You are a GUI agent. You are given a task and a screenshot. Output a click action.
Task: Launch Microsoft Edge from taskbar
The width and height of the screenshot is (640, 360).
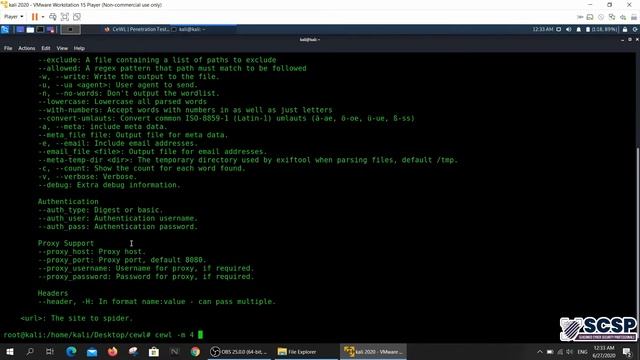(71, 351)
